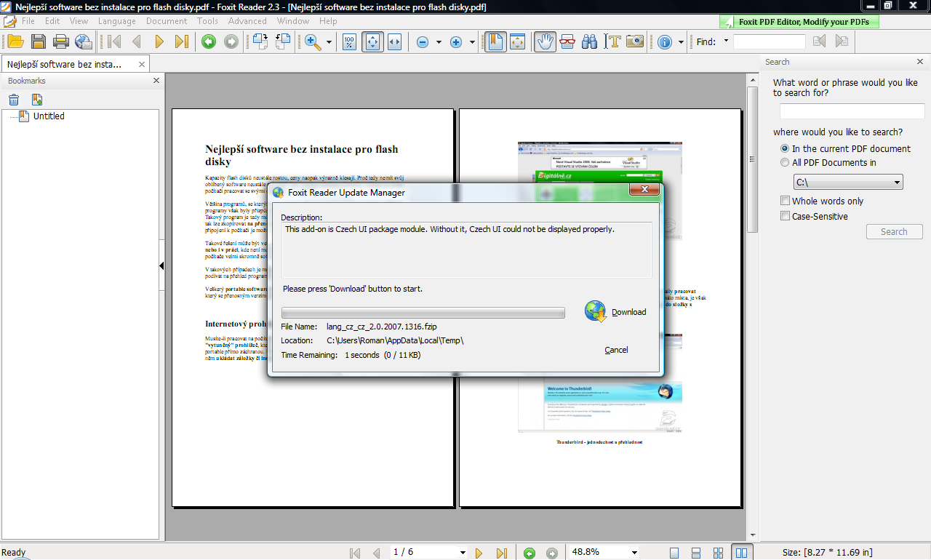Image resolution: width=931 pixels, height=560 pixels.
Task: Open the zoom out level dropdown arrow
Action: [x=439, y=42]
